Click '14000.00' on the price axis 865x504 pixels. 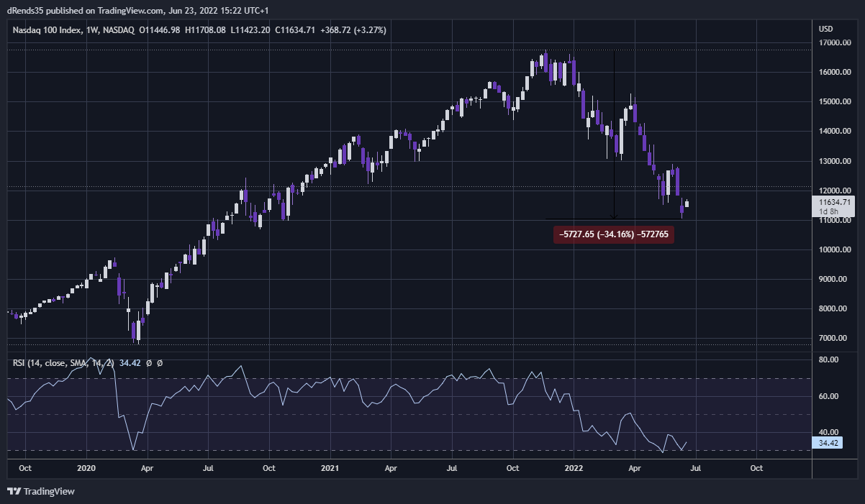[835, 132]
